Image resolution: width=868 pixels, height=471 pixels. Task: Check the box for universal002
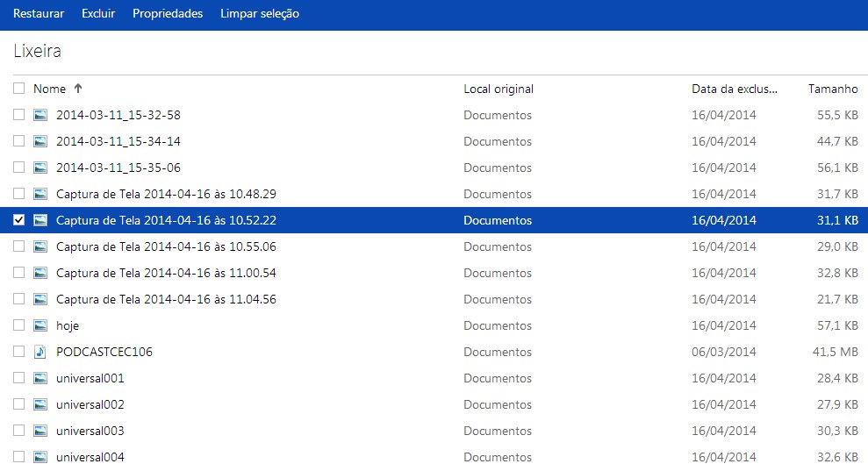[18, 404]
